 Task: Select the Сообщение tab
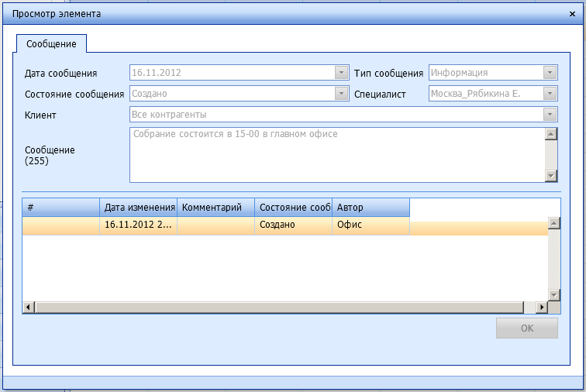(51, 44)
